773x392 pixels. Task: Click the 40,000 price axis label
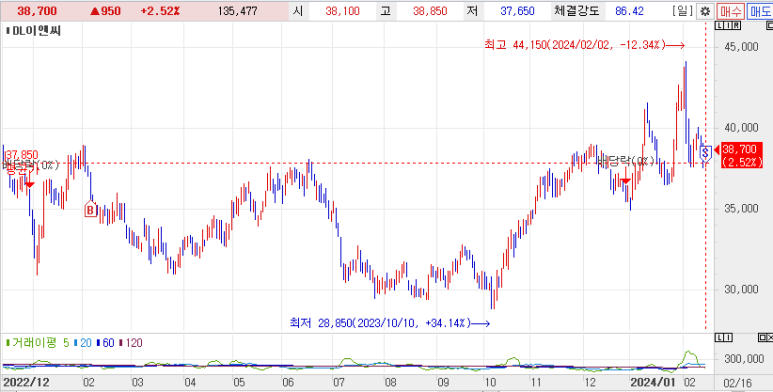coord(741,128)
